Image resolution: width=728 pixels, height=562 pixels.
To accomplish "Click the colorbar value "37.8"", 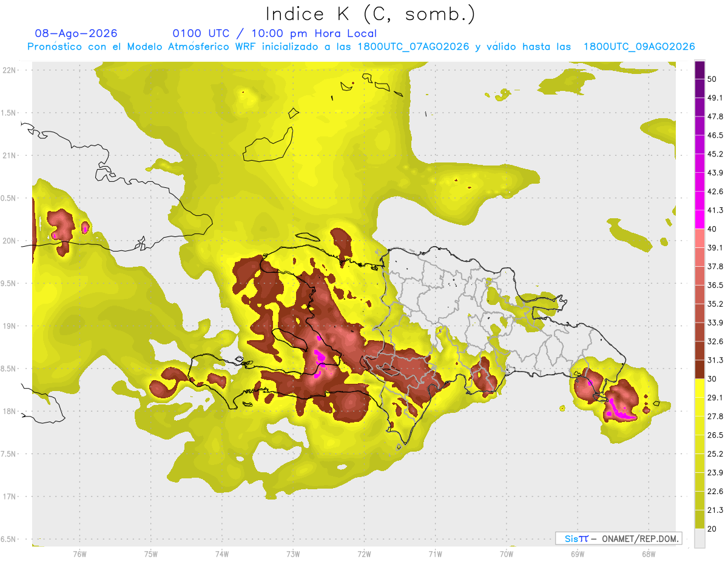I will tap(715, 266).
